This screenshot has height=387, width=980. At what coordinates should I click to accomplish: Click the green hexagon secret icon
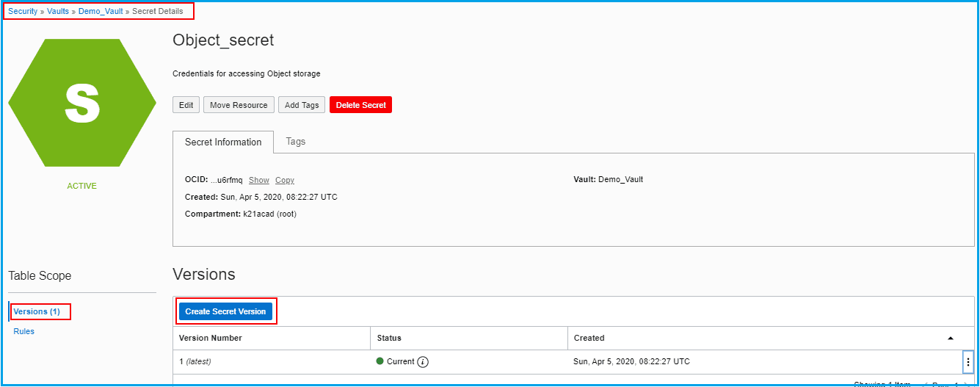point(81,103)
